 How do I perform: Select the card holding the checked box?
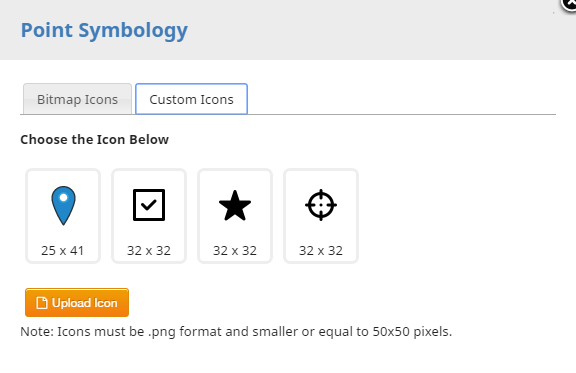point(149,216)
